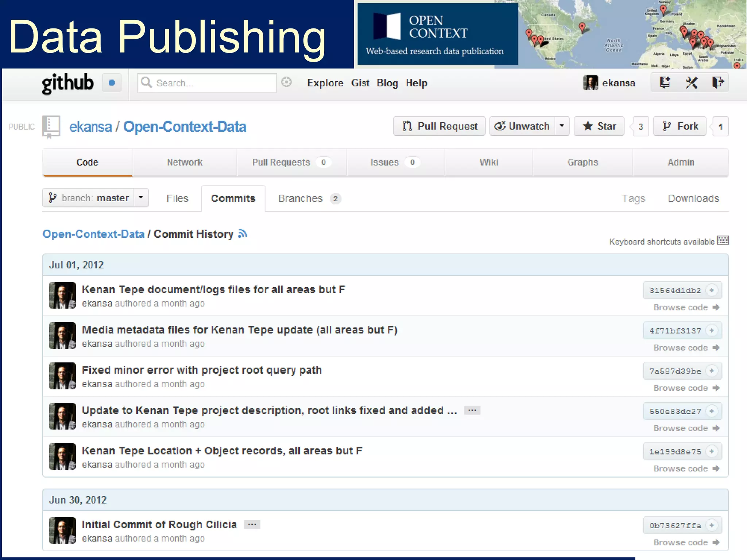Switch to the Graphs tab
747x560 pixels.
[582, 162]
